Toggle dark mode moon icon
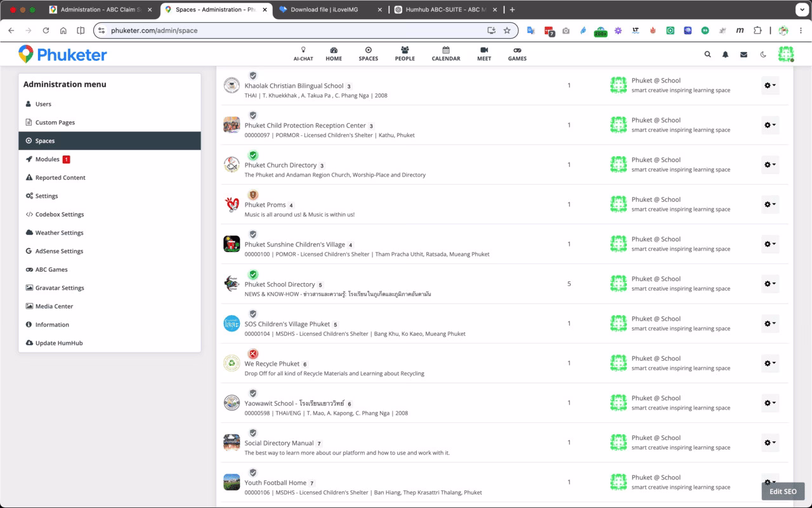This screenshot has height=508, width=812. pos(763,55)
